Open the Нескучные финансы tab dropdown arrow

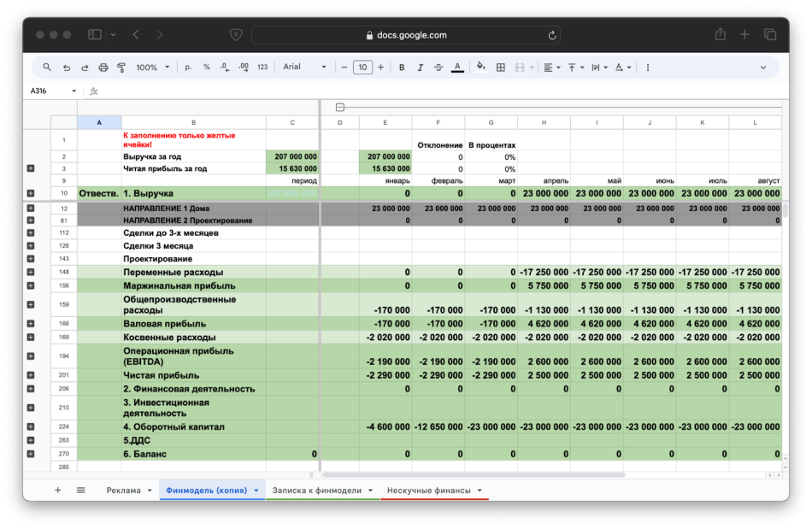pyautogui.click(x=480, y=491)
